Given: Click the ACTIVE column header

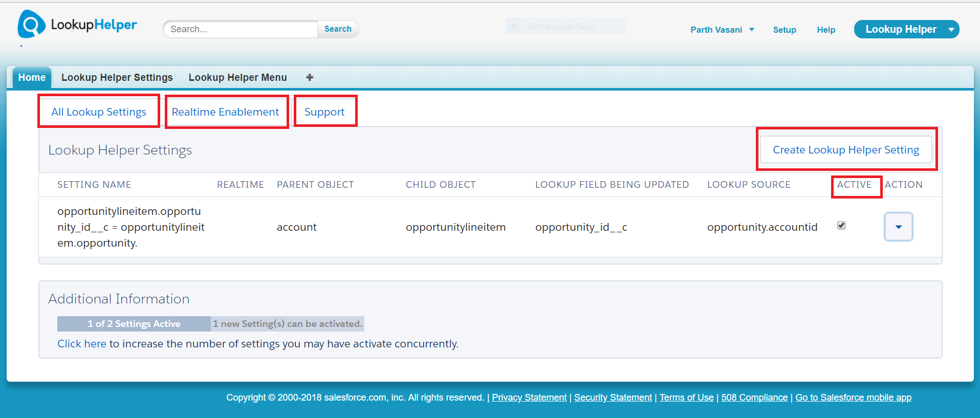Looking at the screenshot, I should pos(854,185).
